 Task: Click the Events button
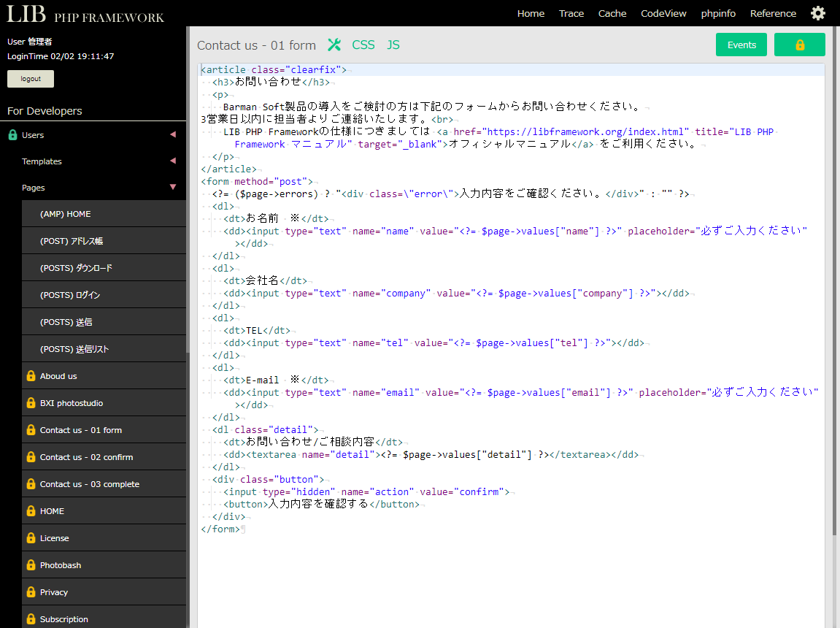click(x=741, y=45)
